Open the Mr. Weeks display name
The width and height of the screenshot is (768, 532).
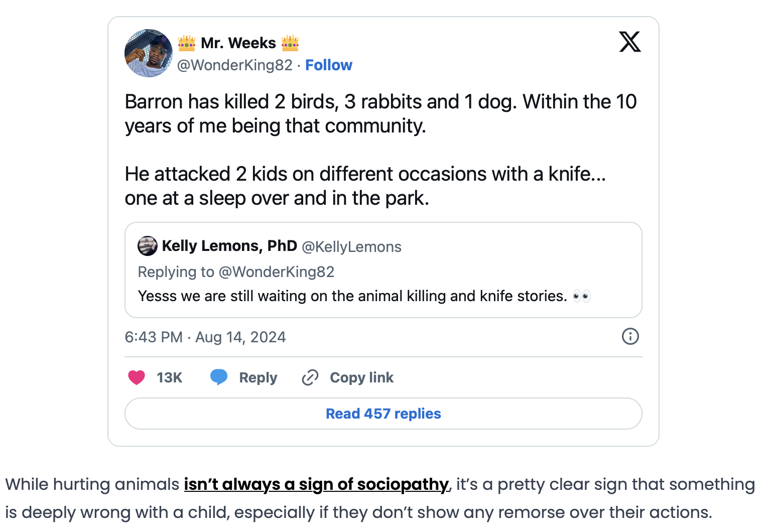(x=238, y=43)
